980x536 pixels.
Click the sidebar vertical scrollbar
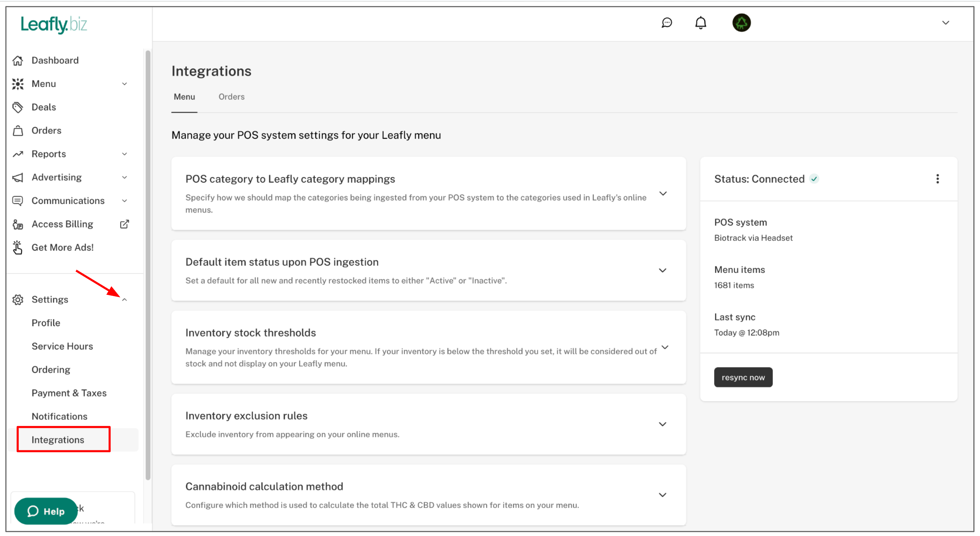point(148,266)
